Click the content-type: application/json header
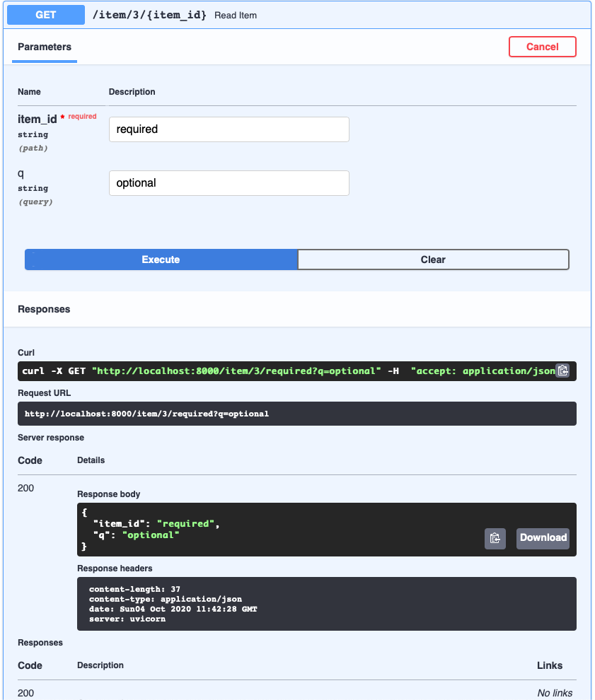Image resolution: width=595 pixels, height=700 pixels. tap(166, 599)
